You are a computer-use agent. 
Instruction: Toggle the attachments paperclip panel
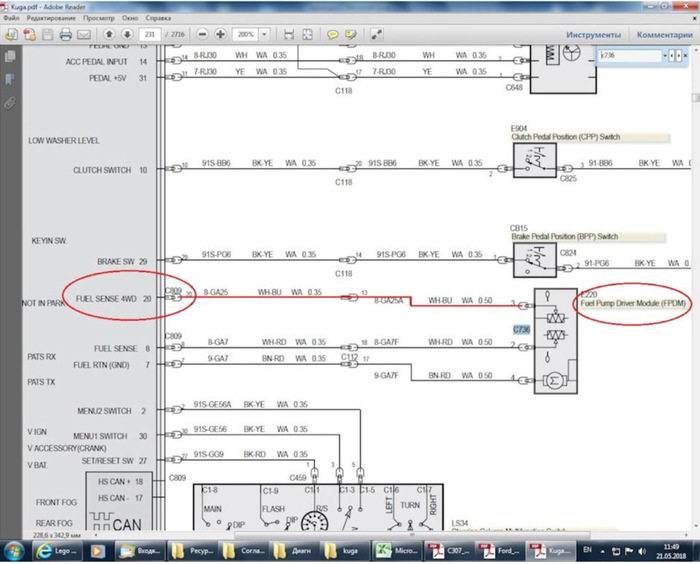click(10, 102)
